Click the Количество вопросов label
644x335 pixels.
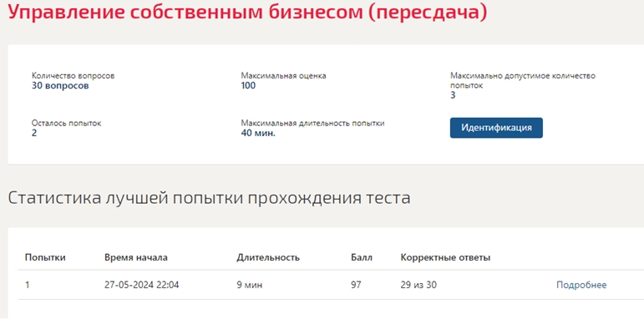74,75
